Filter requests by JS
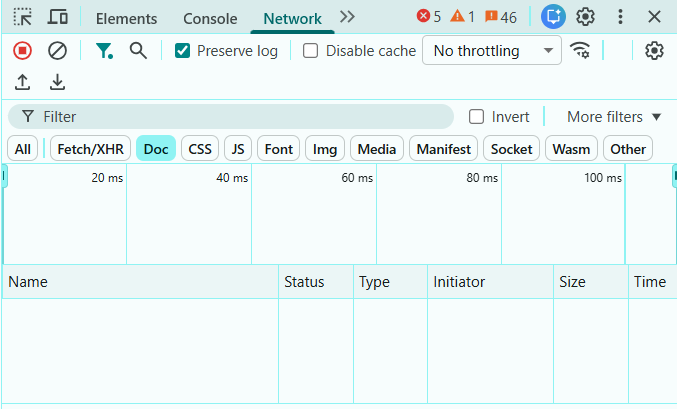 238,149
